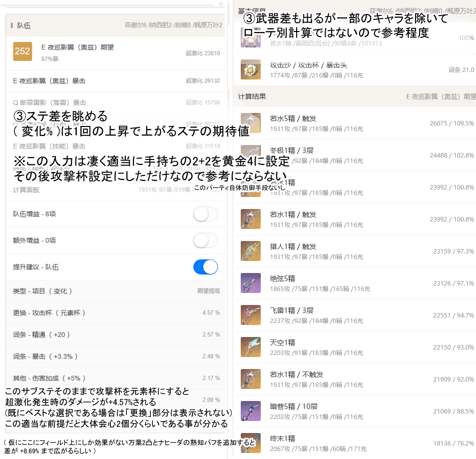Viewport: 476px width, 459px height.
Task: Click the 4.57 % expected gain value
Action: click(211, 313)
